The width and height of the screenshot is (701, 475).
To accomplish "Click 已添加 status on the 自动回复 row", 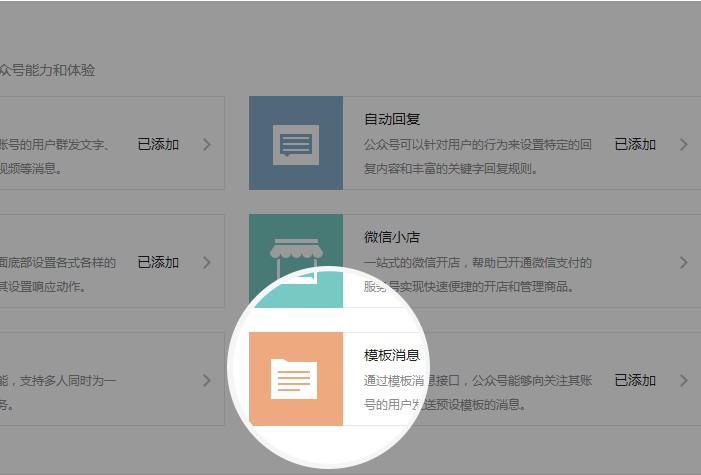I will click(635, 144).
